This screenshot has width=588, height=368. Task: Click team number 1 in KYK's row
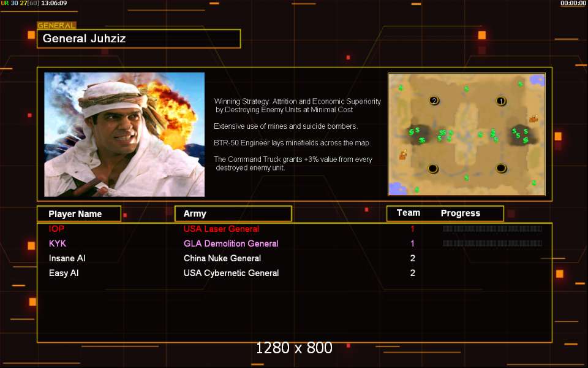pos(412,243)
